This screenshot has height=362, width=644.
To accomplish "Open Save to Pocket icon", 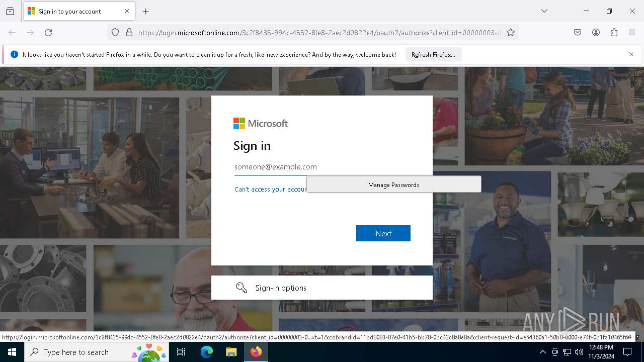I will point(578,33).
